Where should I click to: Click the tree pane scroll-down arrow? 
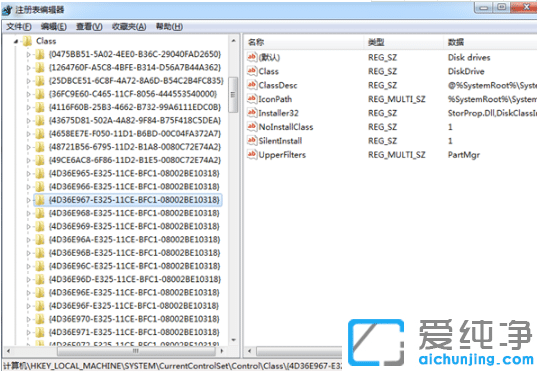[x=234, y=340]
